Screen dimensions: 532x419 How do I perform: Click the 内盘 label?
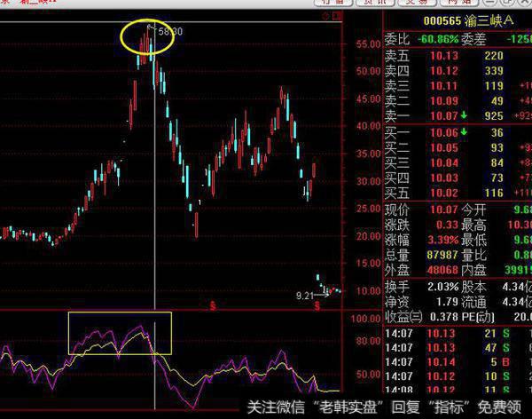click(x=473, y=270)
